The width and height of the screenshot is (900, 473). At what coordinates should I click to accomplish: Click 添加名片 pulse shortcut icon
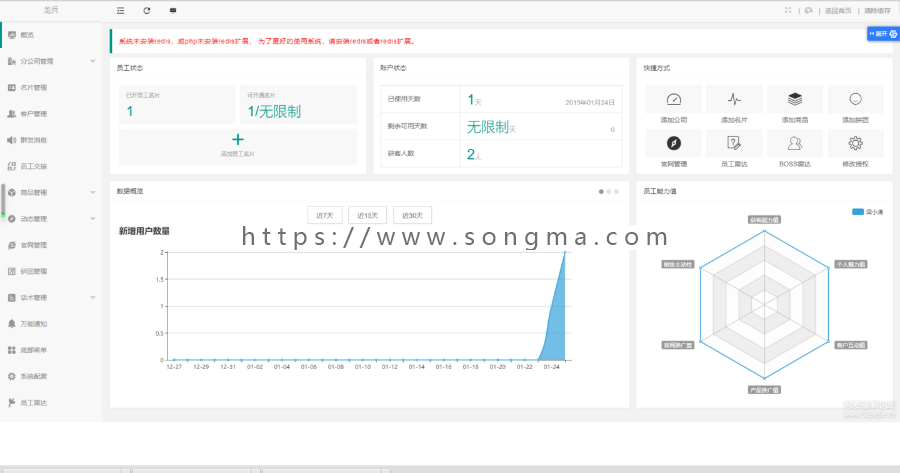(734, 99)
